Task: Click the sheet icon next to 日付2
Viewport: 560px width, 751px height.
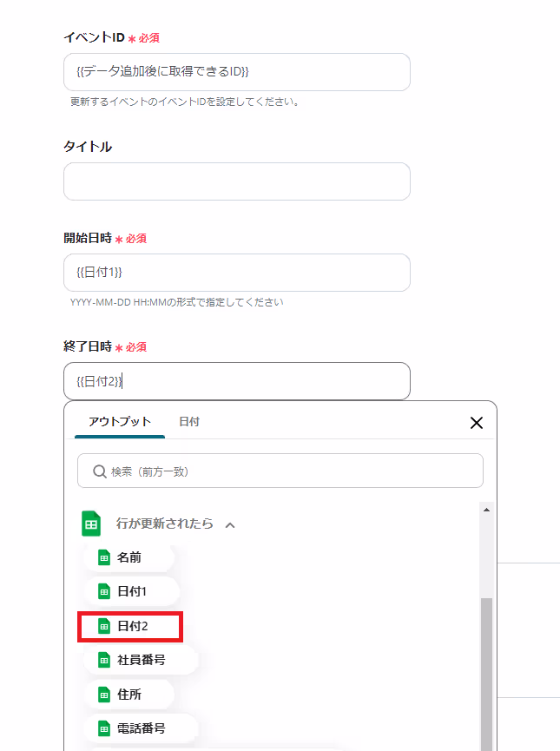Action: (104, 626)
